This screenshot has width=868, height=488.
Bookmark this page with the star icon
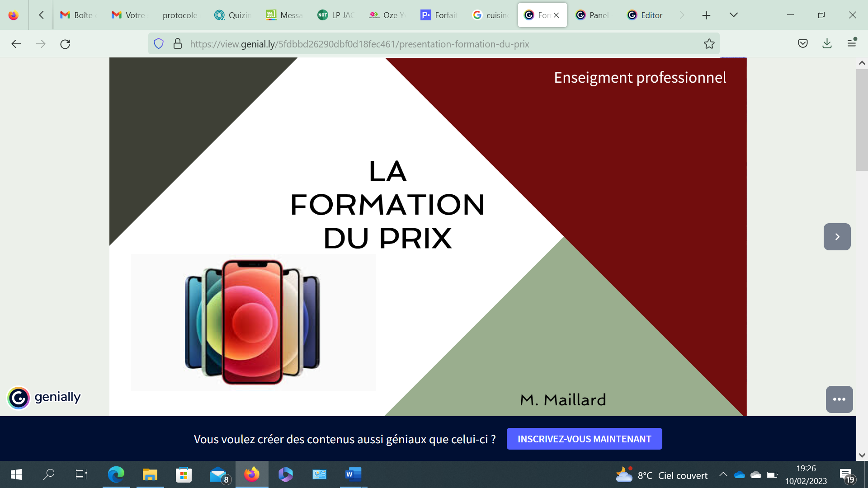(x=708, y=43)
